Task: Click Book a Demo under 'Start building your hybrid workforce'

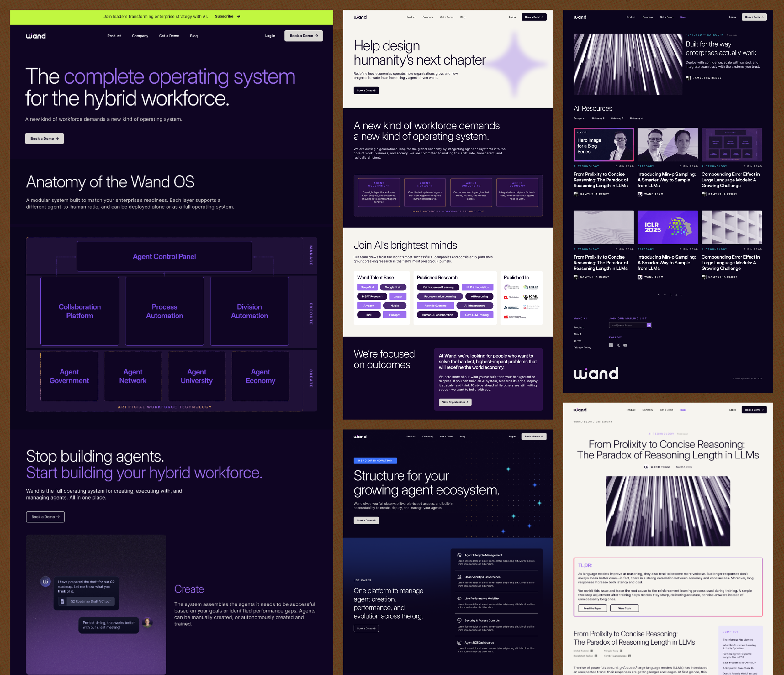Action: pyautogui.click(x=45, y=517)
